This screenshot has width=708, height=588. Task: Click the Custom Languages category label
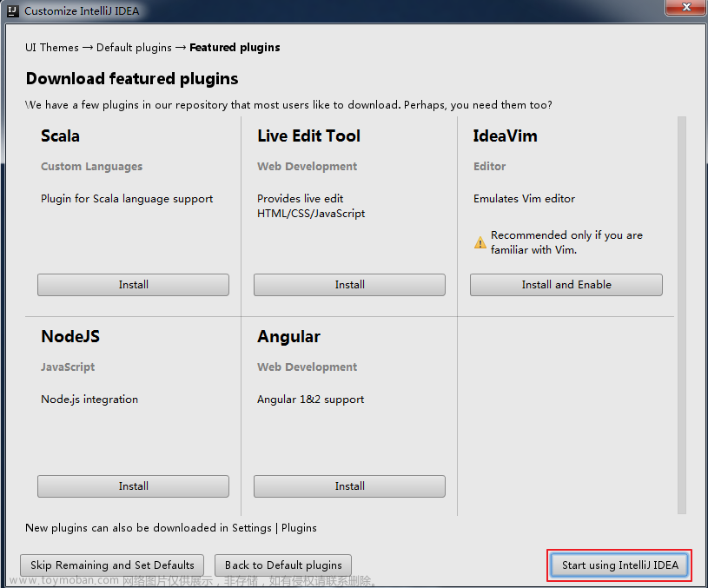[x=92, y=167]
